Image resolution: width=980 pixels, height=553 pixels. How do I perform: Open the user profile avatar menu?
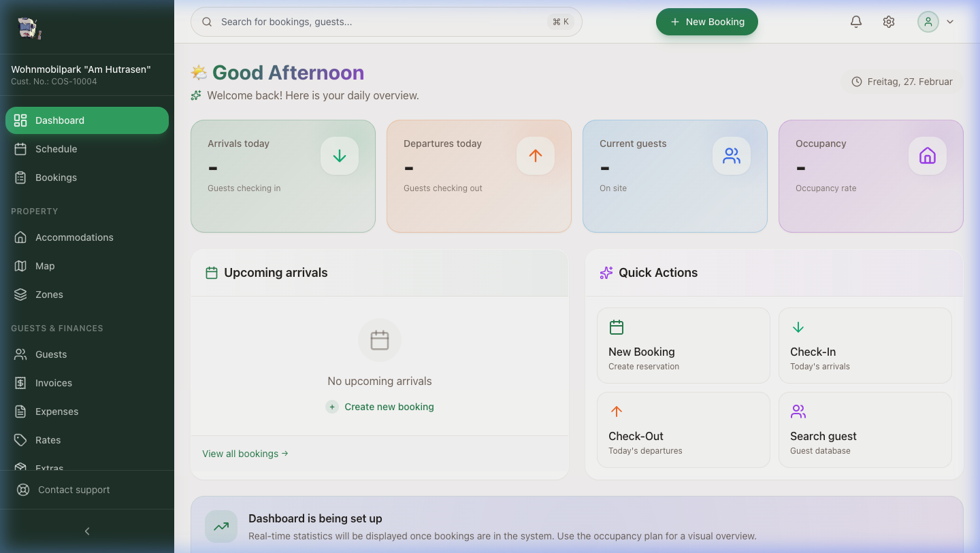[928, 22]
